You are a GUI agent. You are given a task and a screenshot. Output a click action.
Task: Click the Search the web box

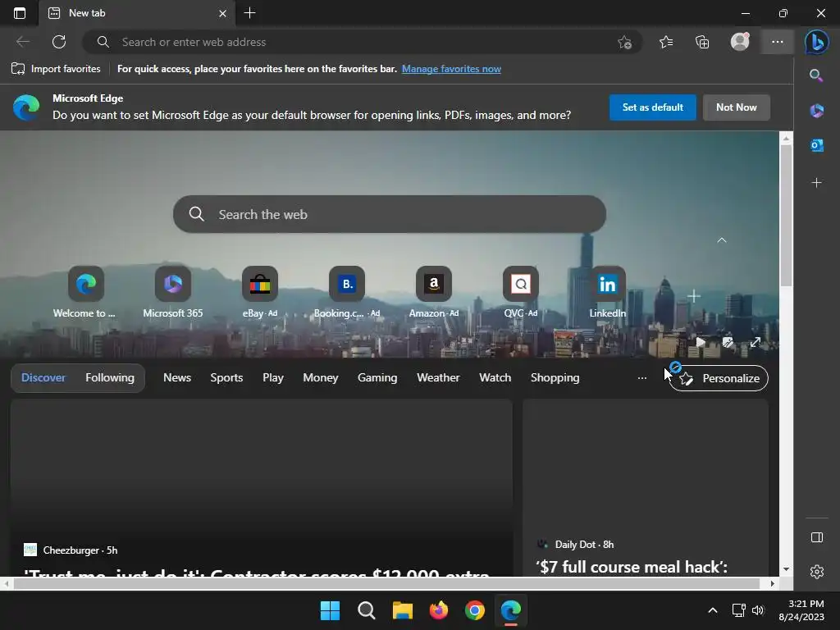click(390, 214)
